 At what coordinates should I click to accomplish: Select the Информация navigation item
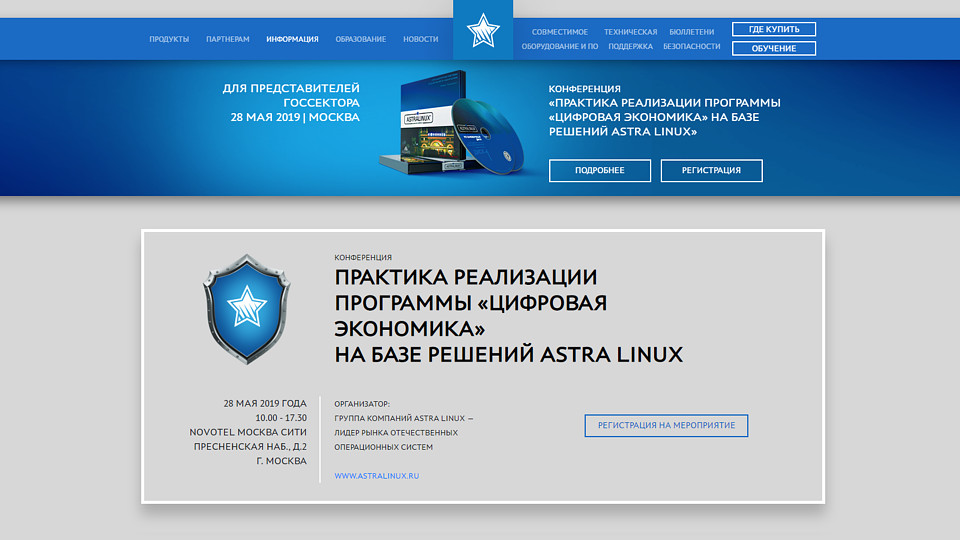point(292,39)
